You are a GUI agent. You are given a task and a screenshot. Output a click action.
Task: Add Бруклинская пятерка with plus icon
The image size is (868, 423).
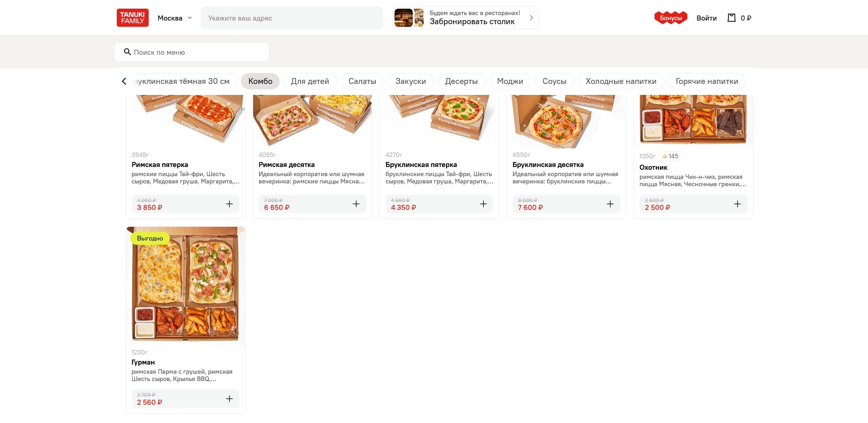(483, 204)
